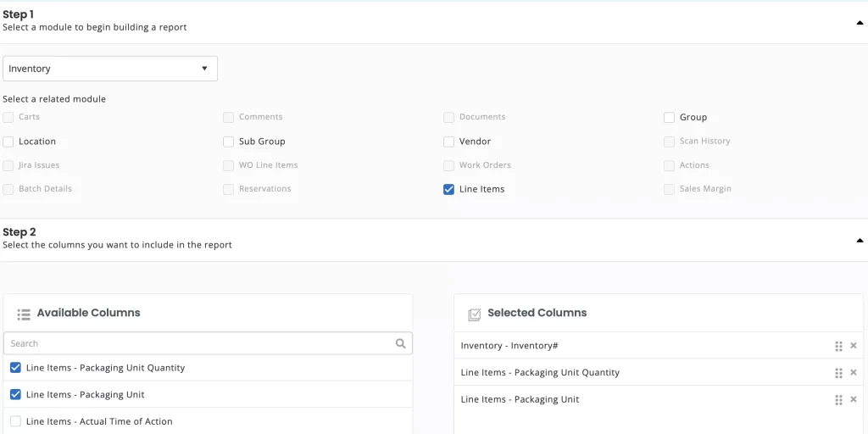Grab drag handle for Inventory - Inventory# row

click(838, 346)
